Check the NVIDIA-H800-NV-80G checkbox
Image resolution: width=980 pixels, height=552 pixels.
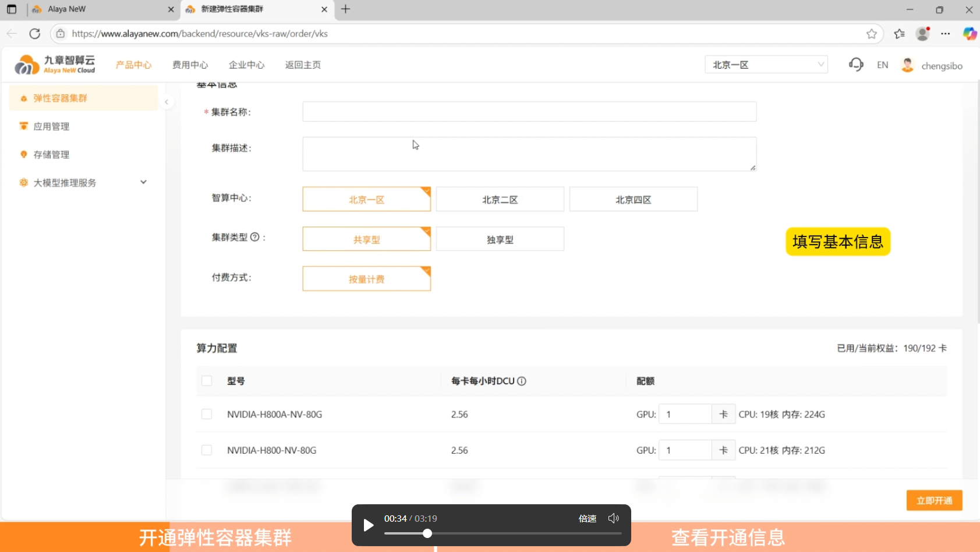pyautogui.click(x=207, y=450)
